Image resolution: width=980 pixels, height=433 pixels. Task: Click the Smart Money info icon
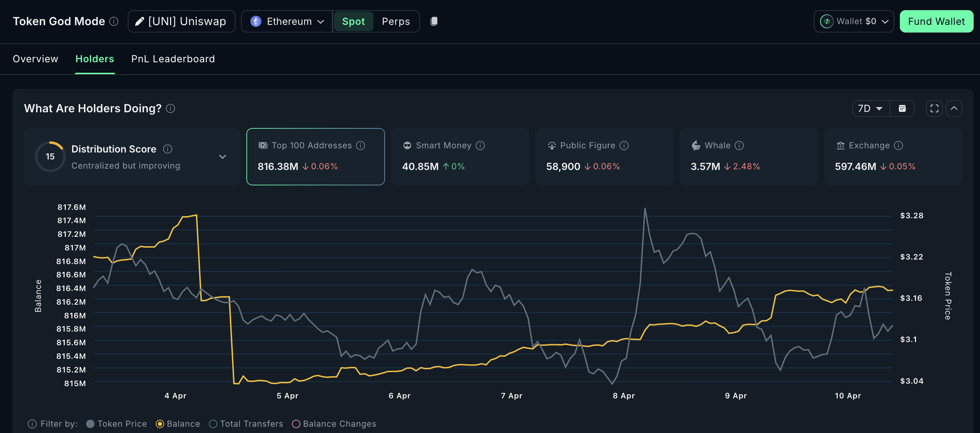click(x=480, y=145)
